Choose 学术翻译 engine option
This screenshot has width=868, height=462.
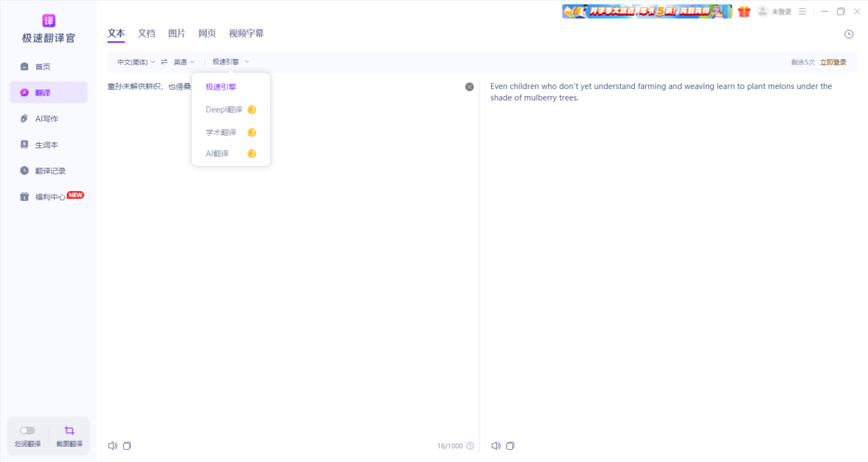pyautogui.click(x=221, y=132)
